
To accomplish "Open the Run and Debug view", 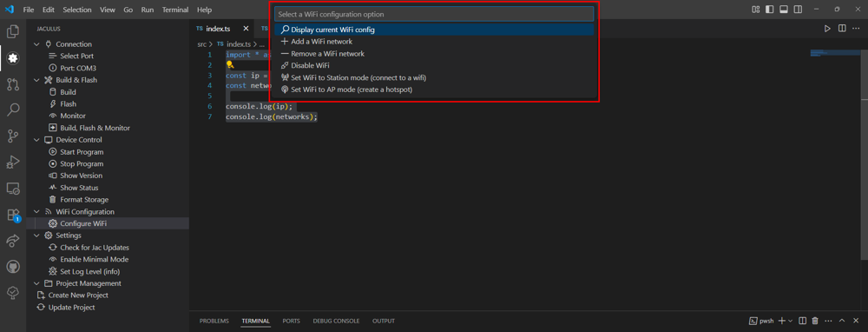I will tap(13, 162).
